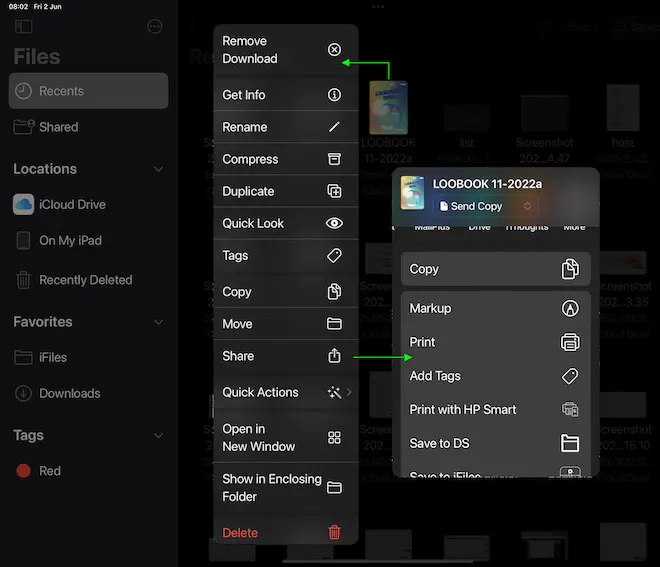Image resolution: width=660 pixels, height=567 pixels.
Task: Click the Markup pen-tip icon
Action: tap(570, 309)
